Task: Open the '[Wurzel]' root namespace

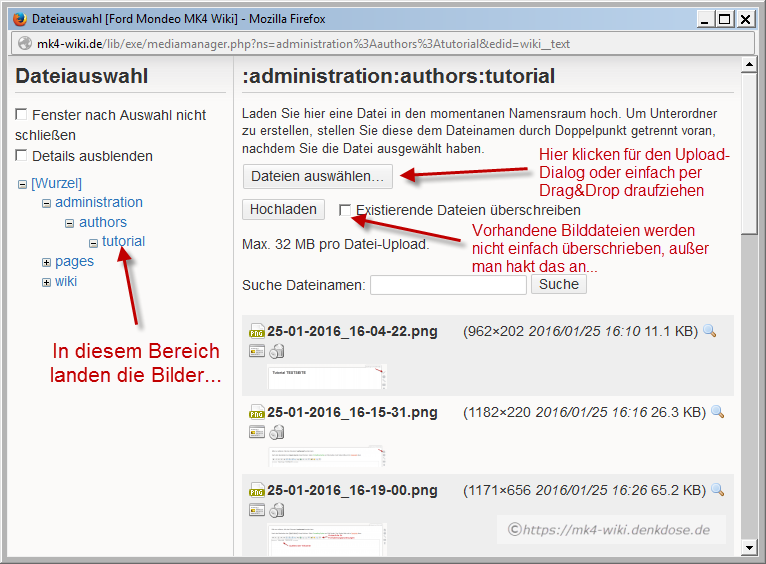Action: (56, 183)
